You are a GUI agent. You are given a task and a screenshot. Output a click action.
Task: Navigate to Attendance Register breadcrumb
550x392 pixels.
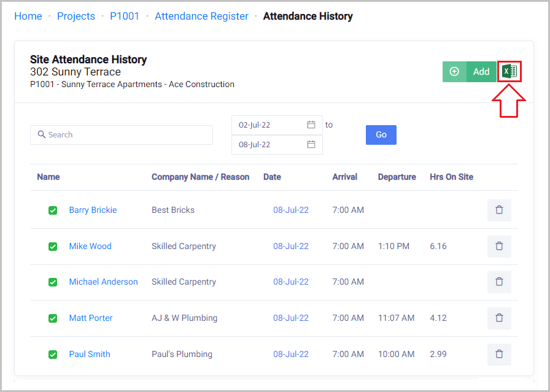coord(201,16)
